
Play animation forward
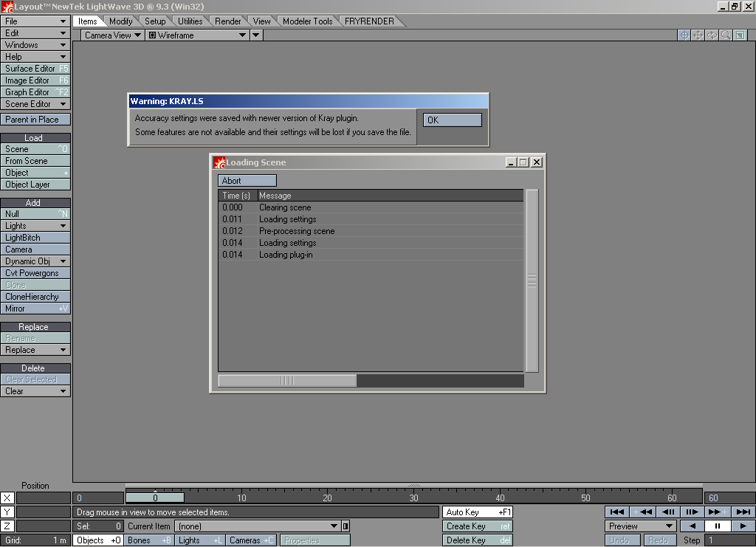click(743, 526)
